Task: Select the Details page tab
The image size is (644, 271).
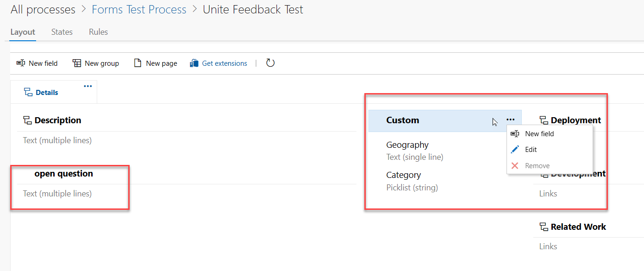Action: 46,93
